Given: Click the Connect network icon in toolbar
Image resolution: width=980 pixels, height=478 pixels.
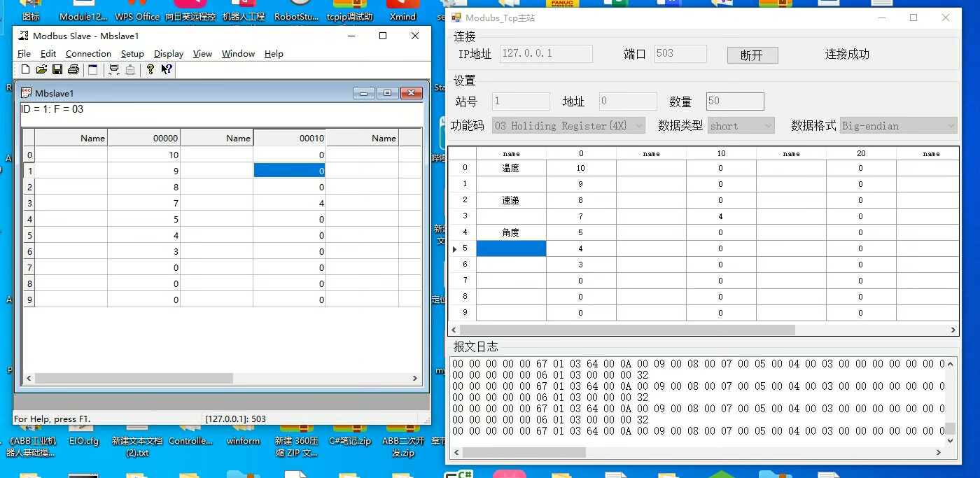Looking at the screenshot, I should (113, 69).
